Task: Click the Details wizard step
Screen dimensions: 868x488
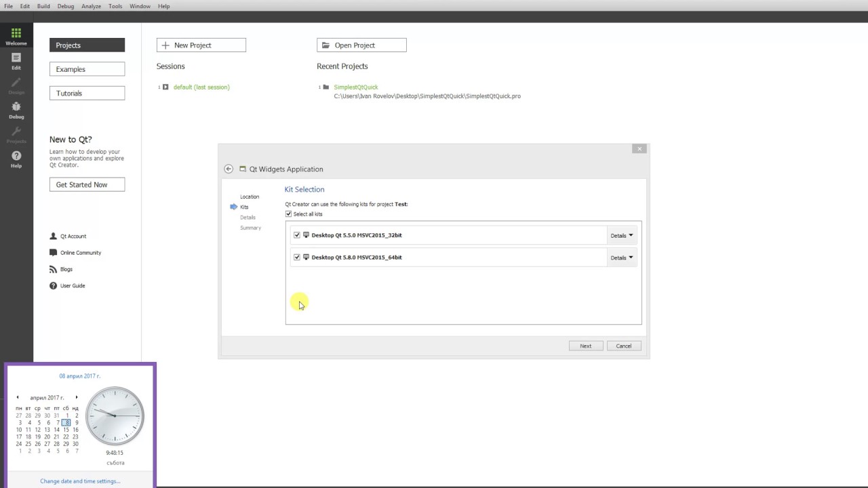Action: [248, 217]
